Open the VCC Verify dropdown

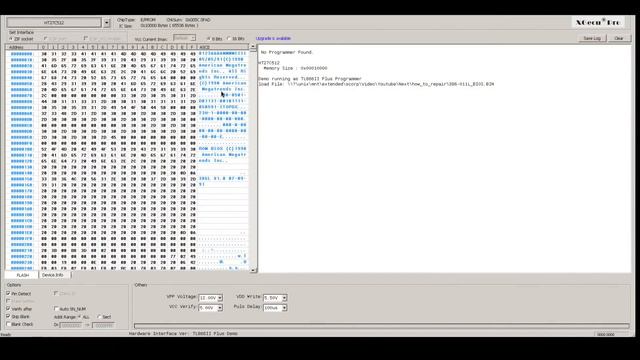(x=210, y=308)
